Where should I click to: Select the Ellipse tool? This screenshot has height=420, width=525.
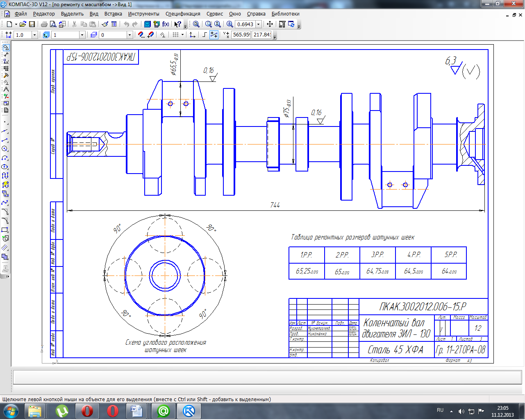click(5, 167)
